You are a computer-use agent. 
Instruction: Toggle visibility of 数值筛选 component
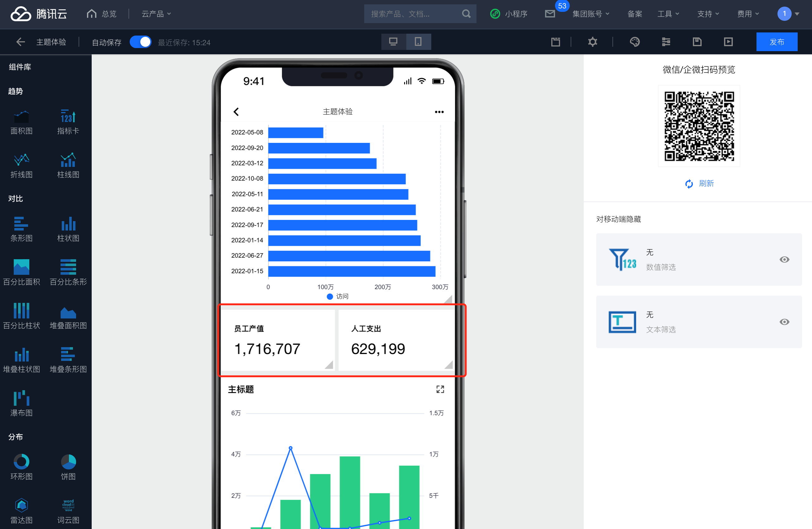click(x=784, y=260)
